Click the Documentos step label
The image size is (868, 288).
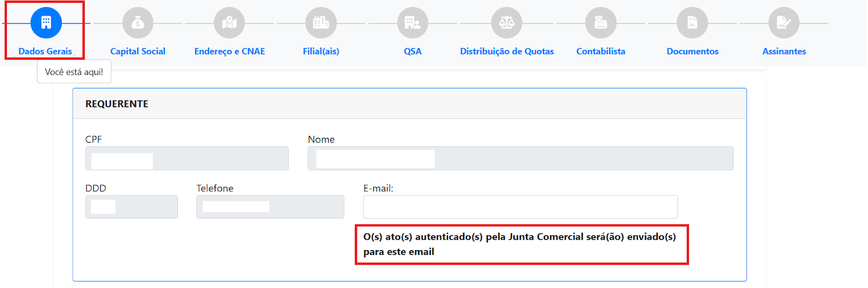click(692, 51)
